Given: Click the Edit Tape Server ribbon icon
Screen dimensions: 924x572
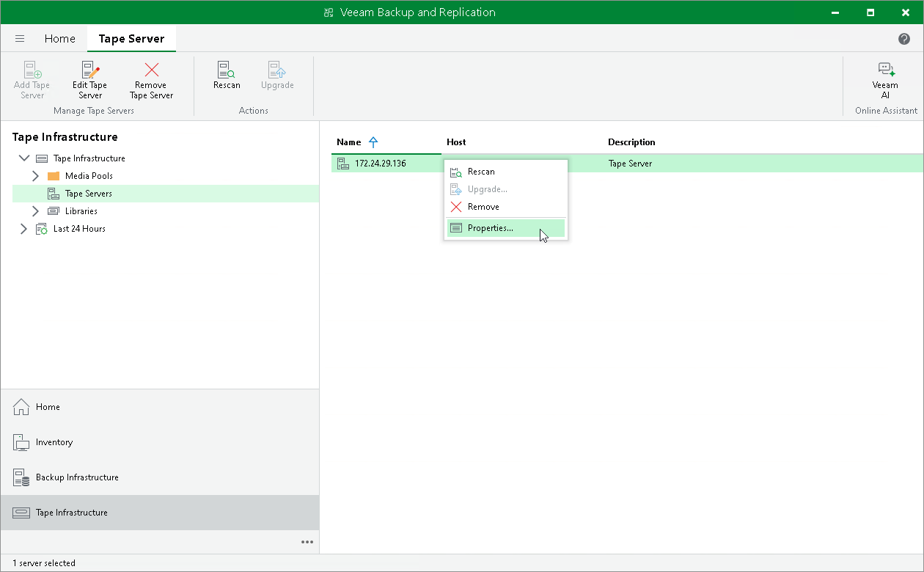Looking at the screenshot, I should click(x=90, y=70).
